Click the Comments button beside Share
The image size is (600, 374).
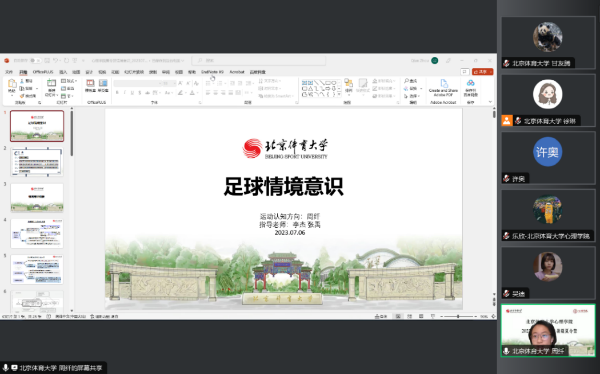click(x=465, y=72)
